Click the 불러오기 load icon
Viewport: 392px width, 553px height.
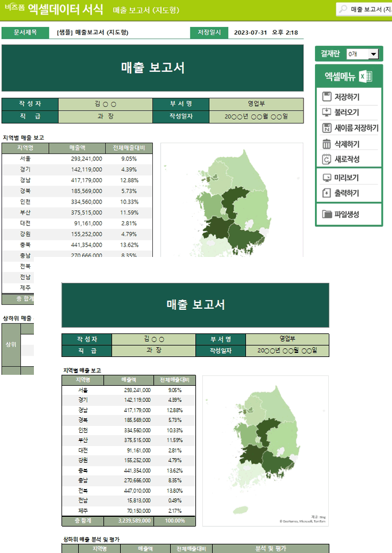click(x=327, y=112)
